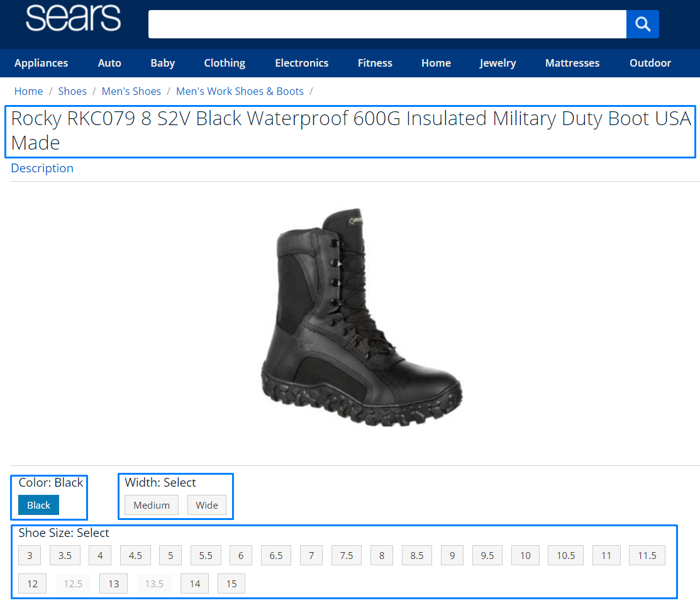Select shoe size 5
The height and width of the screenshot is (603, 700).
click(x=170, y=556)
